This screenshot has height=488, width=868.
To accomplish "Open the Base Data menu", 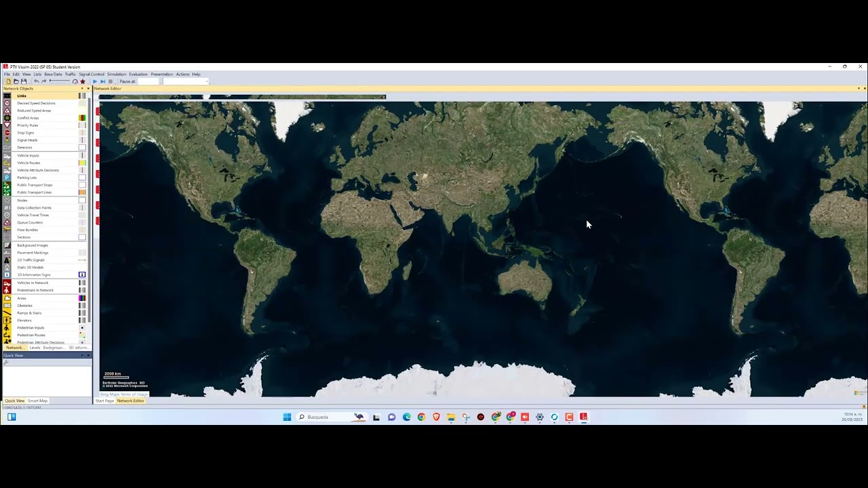I will pyautogui.click(x=53, y=74).
